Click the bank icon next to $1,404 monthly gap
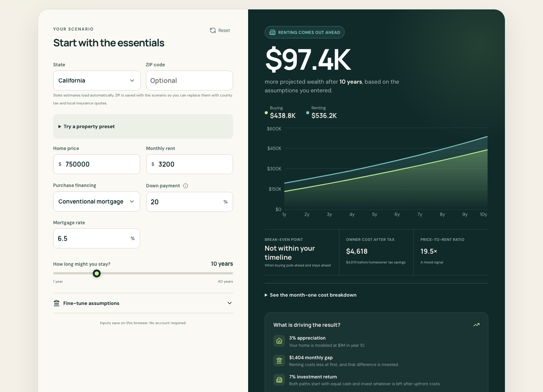 point(279,360)
